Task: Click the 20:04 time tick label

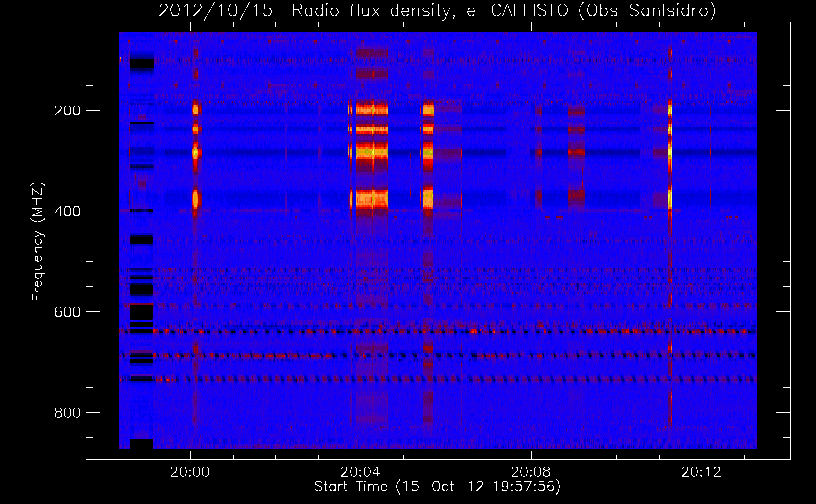Action: pos(361,472)
